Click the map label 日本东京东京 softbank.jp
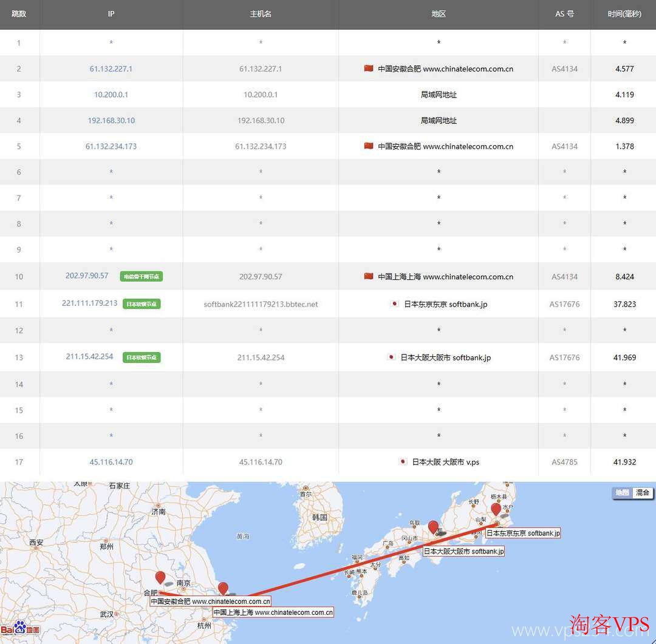 pos(522,533)
